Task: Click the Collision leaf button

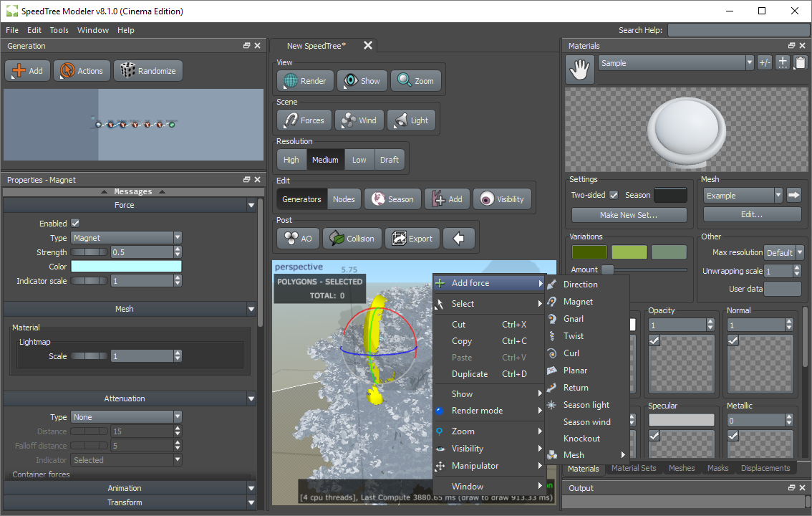Action: (x=352, y=239)
